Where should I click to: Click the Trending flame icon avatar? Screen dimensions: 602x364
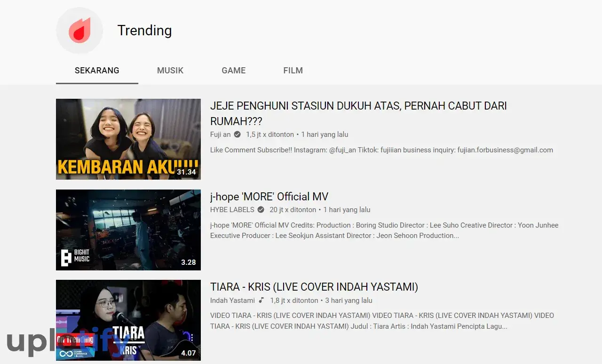click(79, 31)
